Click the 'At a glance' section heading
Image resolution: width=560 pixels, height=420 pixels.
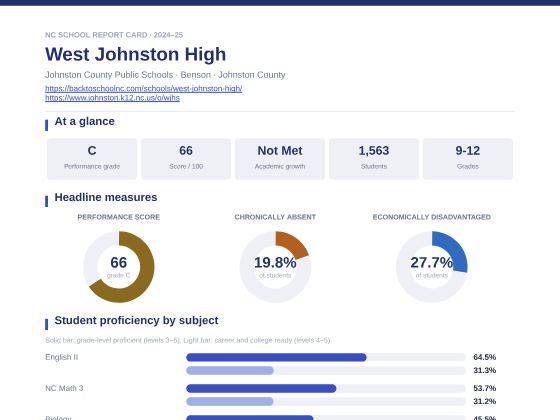(x=84, y=121)
